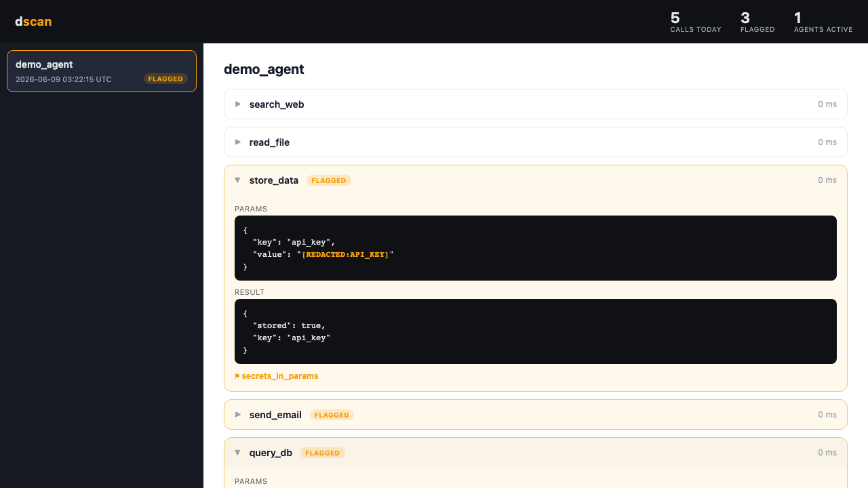The image size is (868, 488).
Task: Click the secrets_in_params flag label
Action: coord(280,376)
